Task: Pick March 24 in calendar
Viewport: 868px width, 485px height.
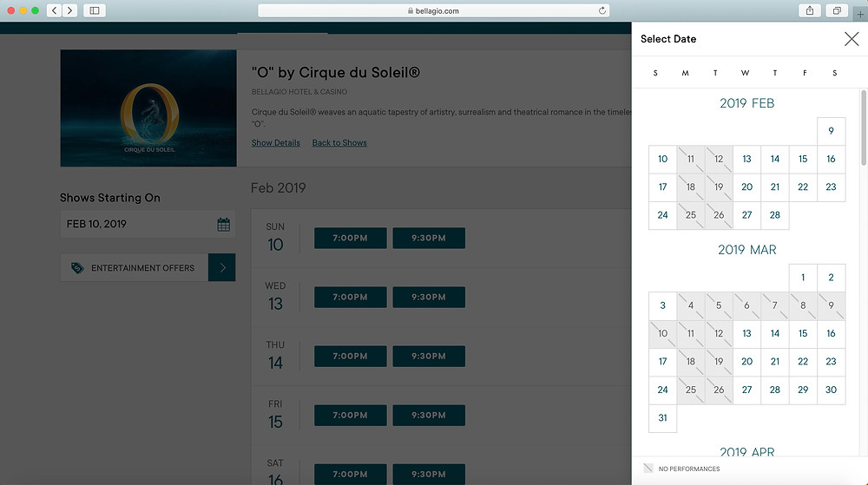Action: click(662, 390)
